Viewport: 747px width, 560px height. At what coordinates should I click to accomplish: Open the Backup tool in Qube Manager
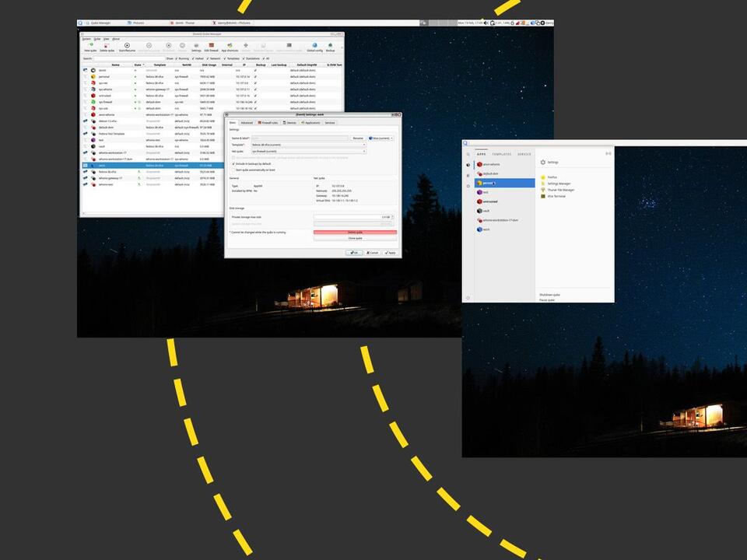point(330,47)
